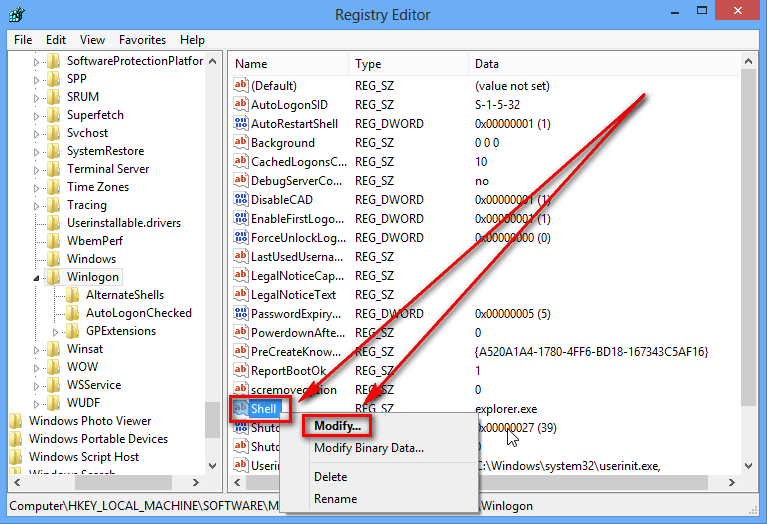Open the Edit menu
767x524 pixels.
(x=56, y=40)
